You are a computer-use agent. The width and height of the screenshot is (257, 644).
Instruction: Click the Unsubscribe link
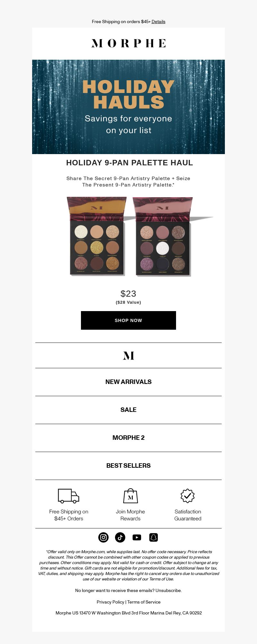168,590
